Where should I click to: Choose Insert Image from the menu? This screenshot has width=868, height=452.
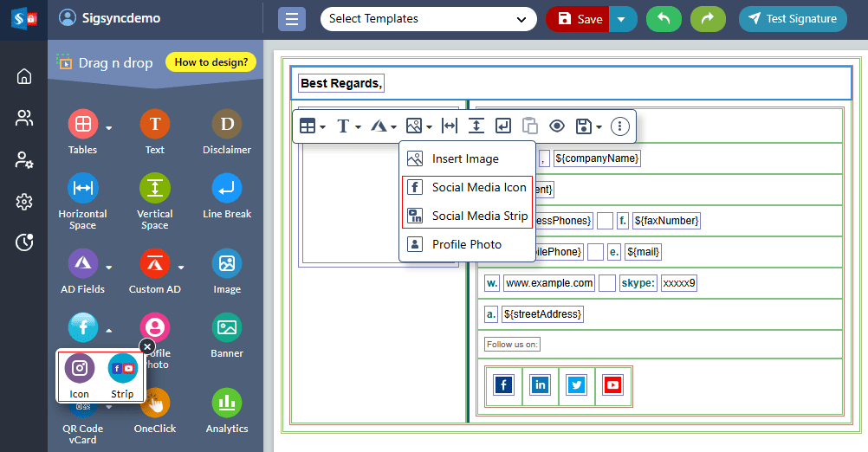tap(465, 159)
